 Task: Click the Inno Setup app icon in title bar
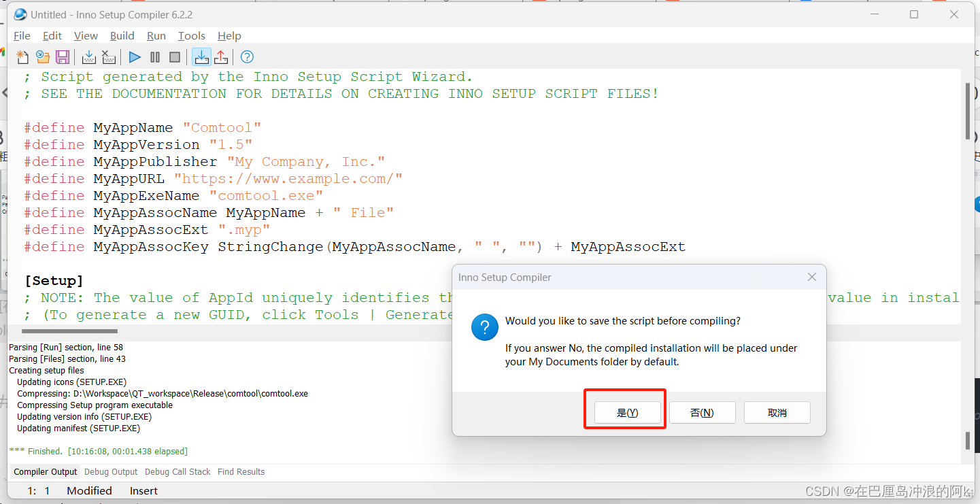(20, 14)
